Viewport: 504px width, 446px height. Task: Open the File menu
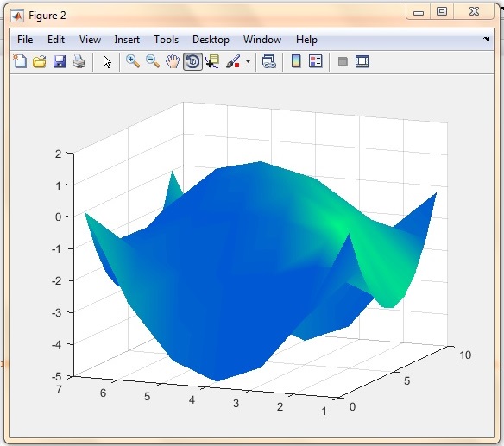pyautogui.click(x=25, y=40)
